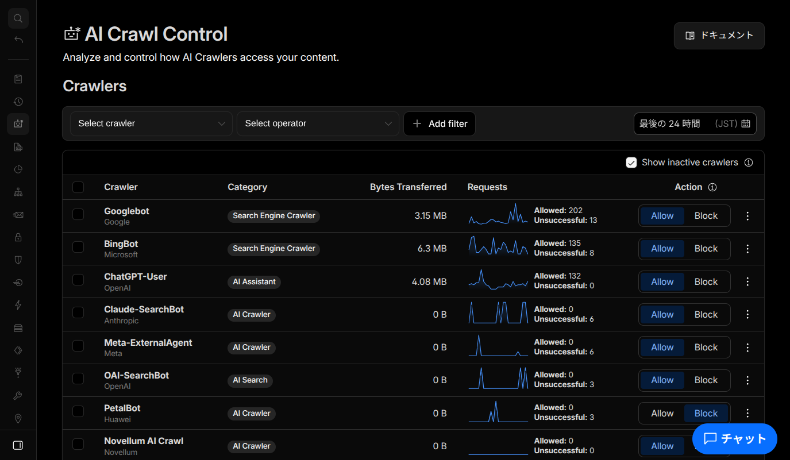Click the search icon in the sidebar
Screen dimensions: 790x460
coord(18,18)
